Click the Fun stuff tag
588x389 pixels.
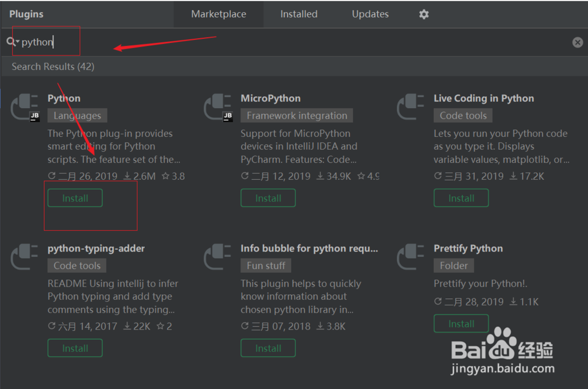[x=266, y=266]
